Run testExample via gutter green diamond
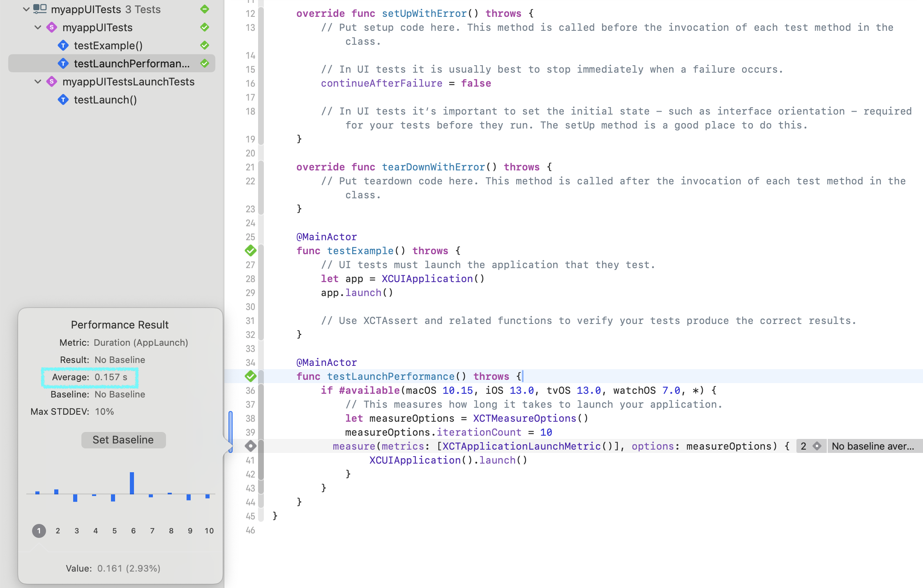The height and width of the screenshot is (588, 923). [250, 250]
